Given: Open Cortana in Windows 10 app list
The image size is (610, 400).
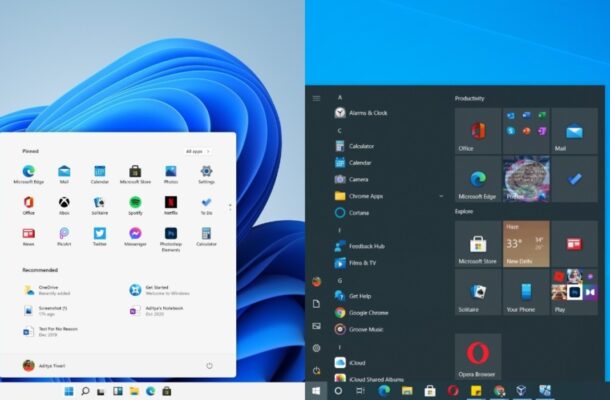Looking at the screenshot, I should [x=352, y=213].
